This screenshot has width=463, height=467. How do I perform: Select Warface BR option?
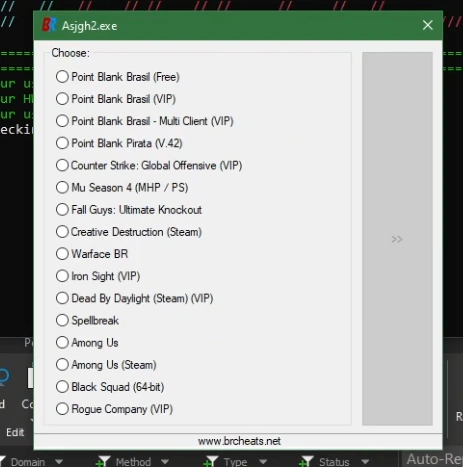pyautogui.click(x=92, y=254)
